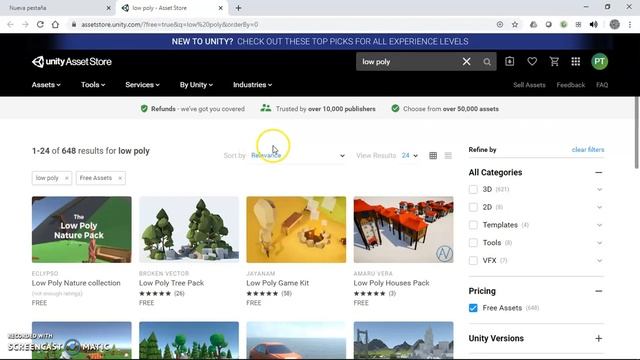
Task: Click browser forward arrow
Action: pos(25,24)
